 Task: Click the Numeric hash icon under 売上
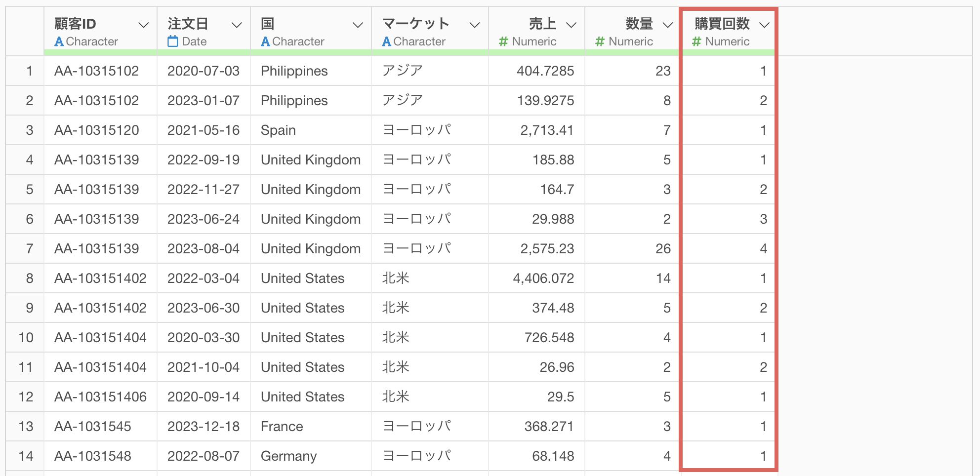(x=503, y=41)
